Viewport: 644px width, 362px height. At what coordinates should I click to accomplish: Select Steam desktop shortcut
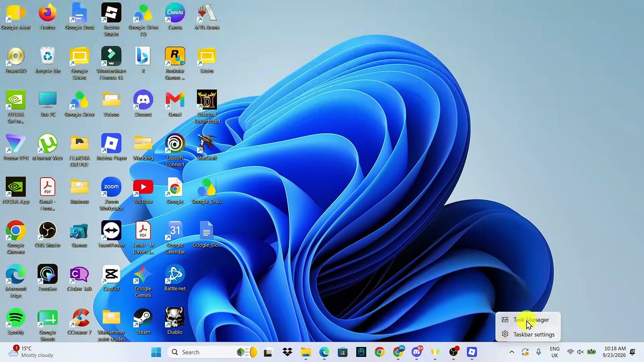pyautogui.click(x=143, y=322)
